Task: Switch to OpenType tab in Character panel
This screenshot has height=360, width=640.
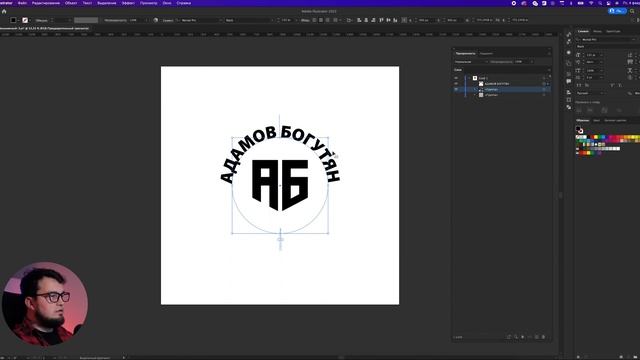Action: (613, 31)
